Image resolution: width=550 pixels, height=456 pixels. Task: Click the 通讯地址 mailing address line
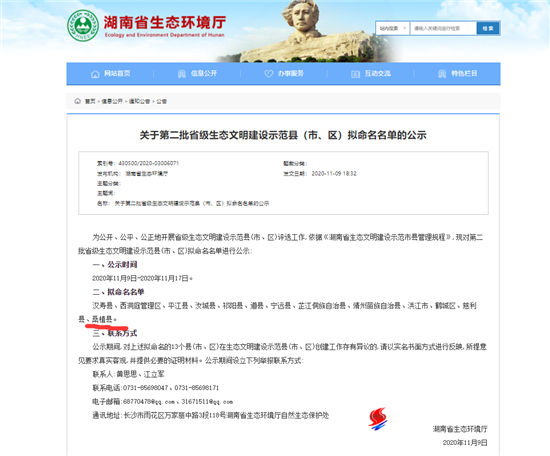(x=210, y=415)
